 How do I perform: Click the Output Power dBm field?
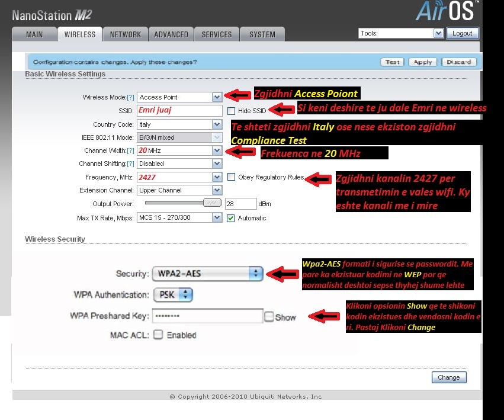click(241, 204)
